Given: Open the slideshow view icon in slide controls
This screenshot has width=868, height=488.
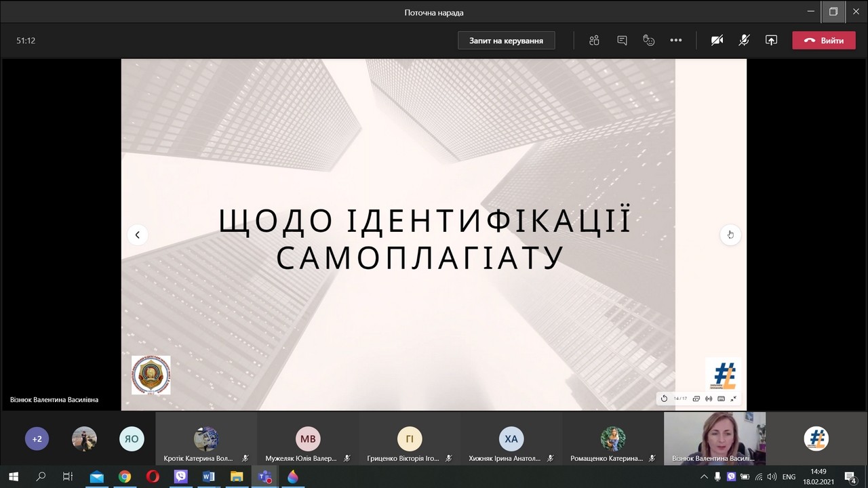Looking at the screenshot, I should [696, 399].
